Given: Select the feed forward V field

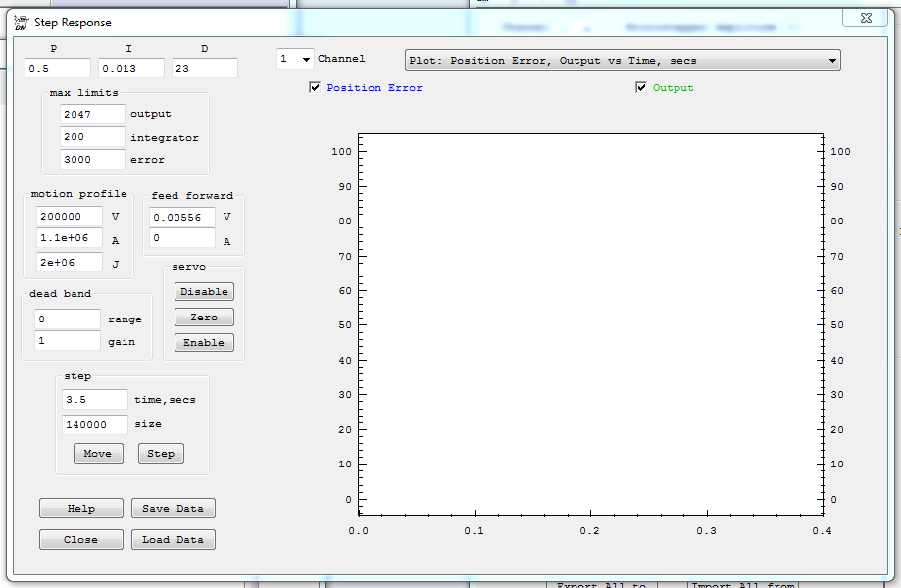Looking at the screenshot, I should (x=181, y=218).
